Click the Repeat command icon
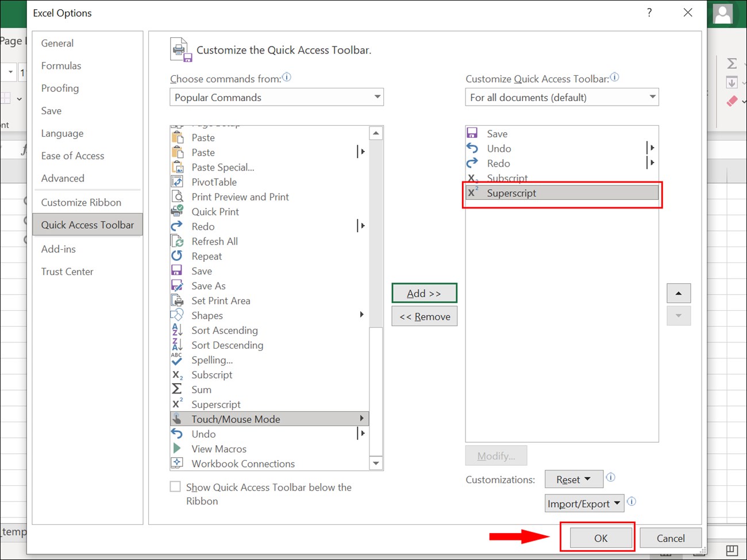 pyautogui.click(x=177, y=256)
